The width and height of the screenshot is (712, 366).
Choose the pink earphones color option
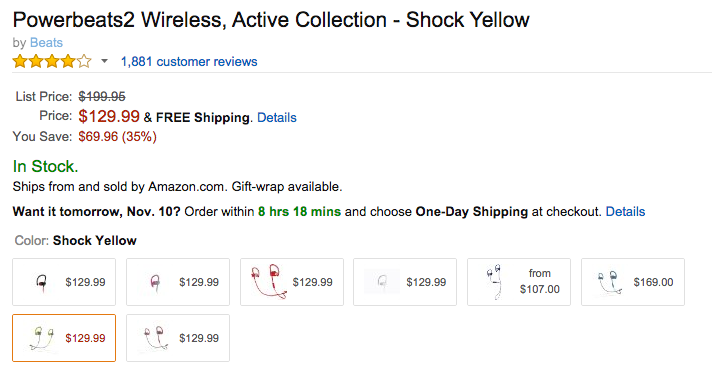click(178, 282)
